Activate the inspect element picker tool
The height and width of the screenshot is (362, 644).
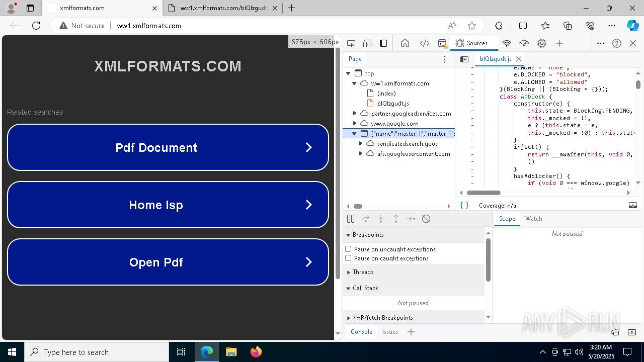coord(351,43)
